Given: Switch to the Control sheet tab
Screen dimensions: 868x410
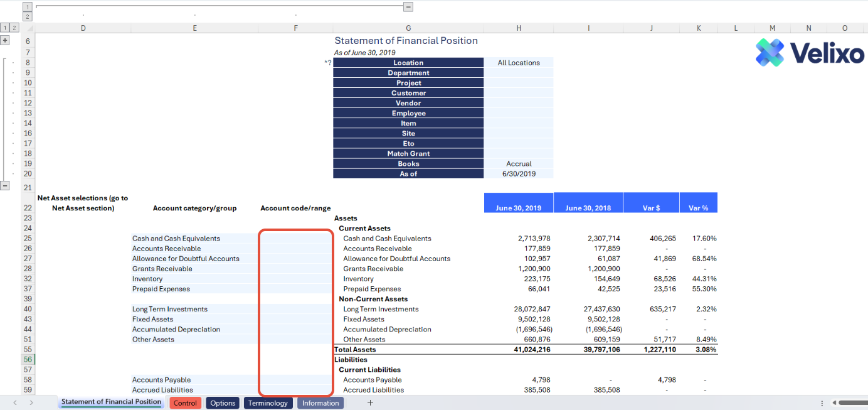Looking at the screenshot, I should (185, 403).
